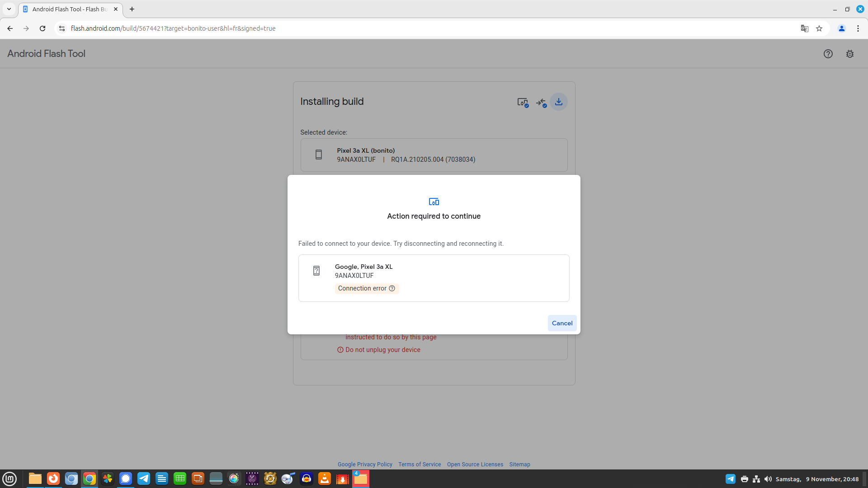Screen dimensions: 868x488
Task: Click the Installing build heading
Action: [x=332, y=102]
